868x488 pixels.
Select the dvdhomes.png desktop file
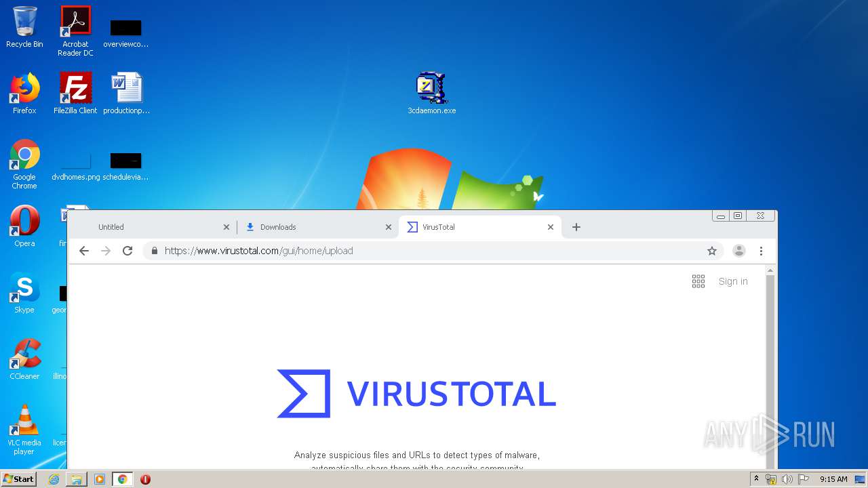(x=75, y=167)
